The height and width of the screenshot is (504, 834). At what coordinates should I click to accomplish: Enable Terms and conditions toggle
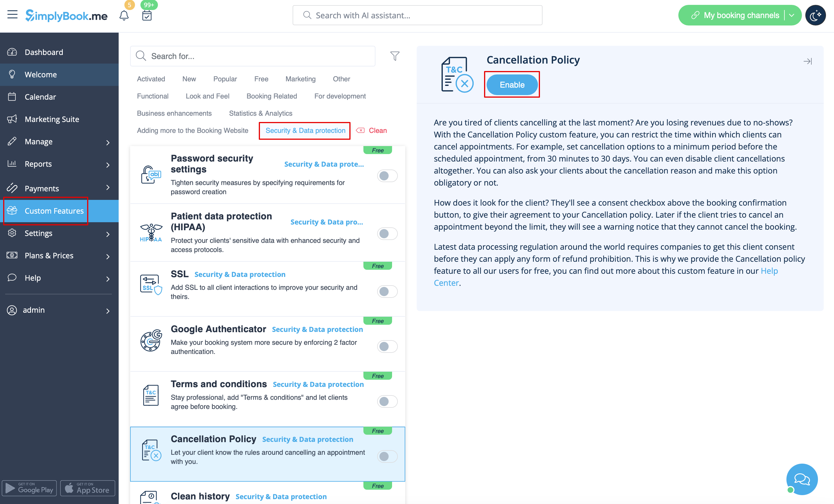[387, 401]
